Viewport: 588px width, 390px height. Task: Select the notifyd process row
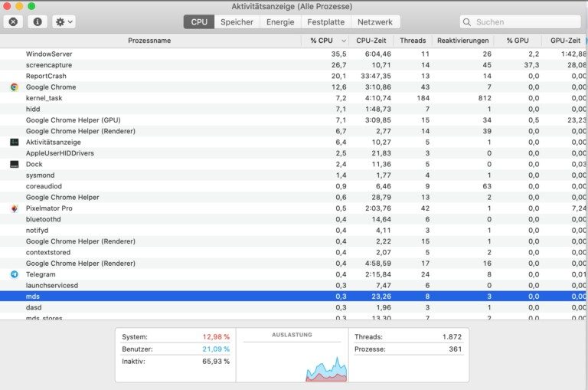[x=294, y=231]
